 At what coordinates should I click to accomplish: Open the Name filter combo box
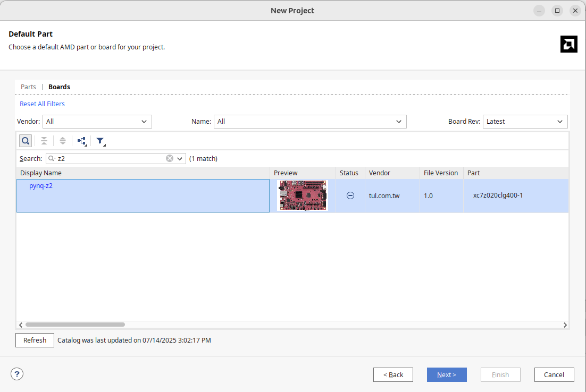click(310, 122)
